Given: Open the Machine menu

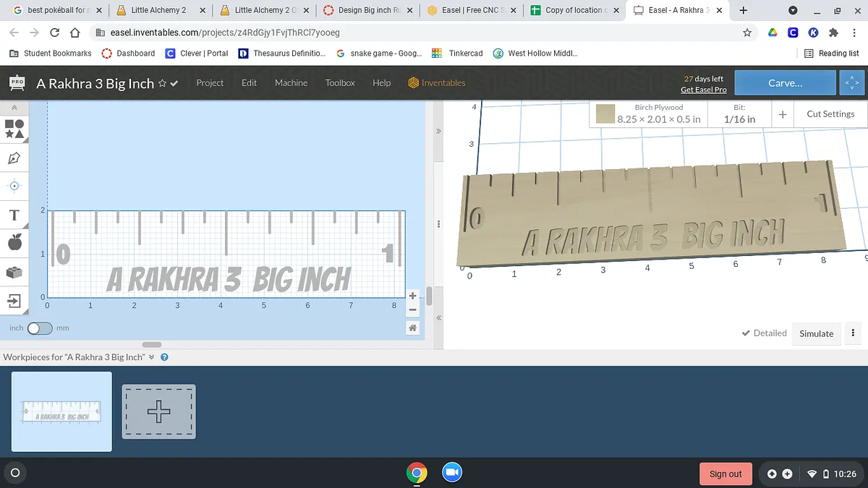Looking at the screenshot, I should 291,83.
